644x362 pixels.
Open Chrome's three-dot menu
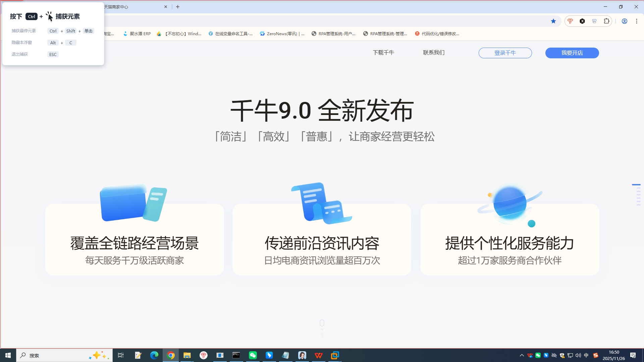pos(637,21)
